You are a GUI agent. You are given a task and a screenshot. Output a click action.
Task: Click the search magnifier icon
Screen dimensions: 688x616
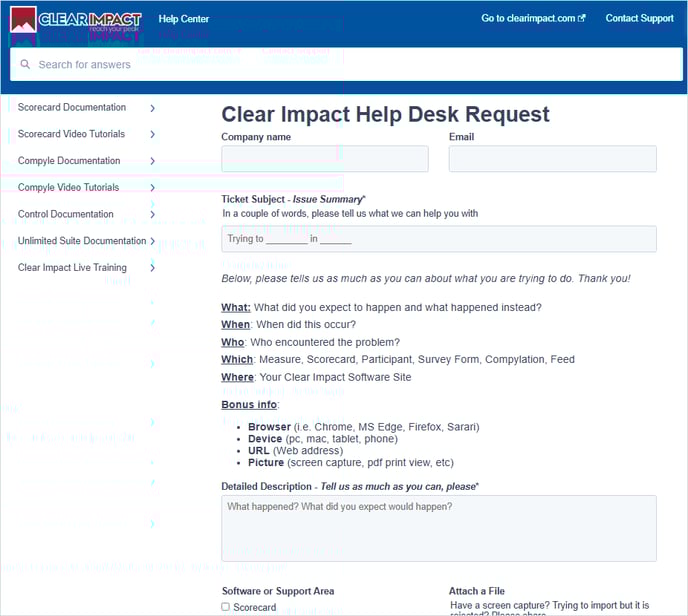[25, 64]
